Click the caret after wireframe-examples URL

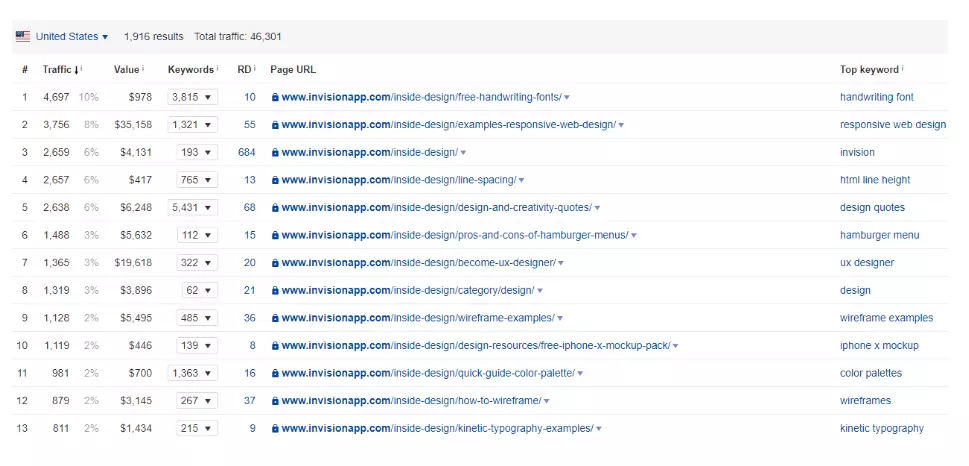pyautogui.click(x=560, y=318)
